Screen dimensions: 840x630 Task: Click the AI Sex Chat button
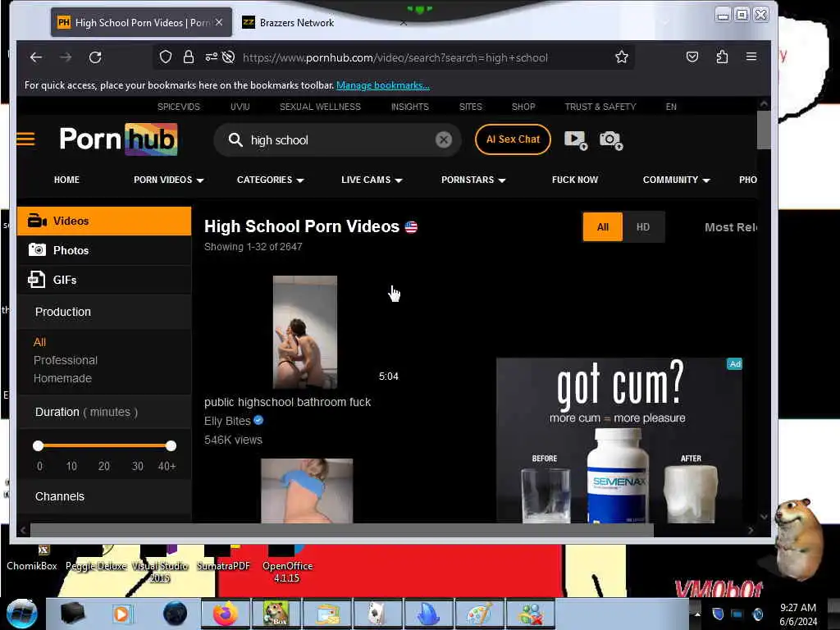coord(513,139)
